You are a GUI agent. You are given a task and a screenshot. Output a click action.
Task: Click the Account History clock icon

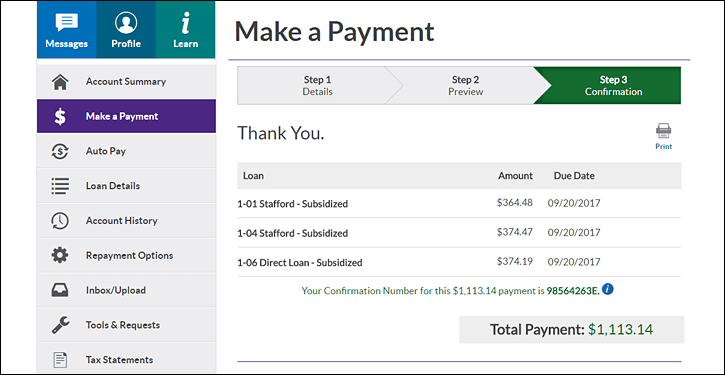[x=60, y=221]
